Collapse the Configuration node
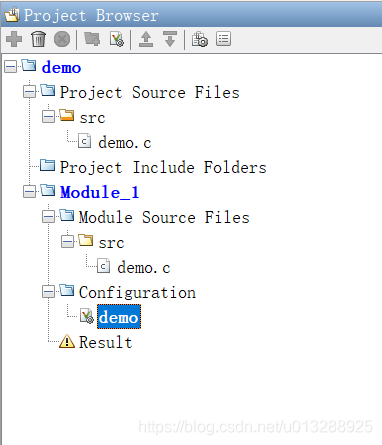 48,292
